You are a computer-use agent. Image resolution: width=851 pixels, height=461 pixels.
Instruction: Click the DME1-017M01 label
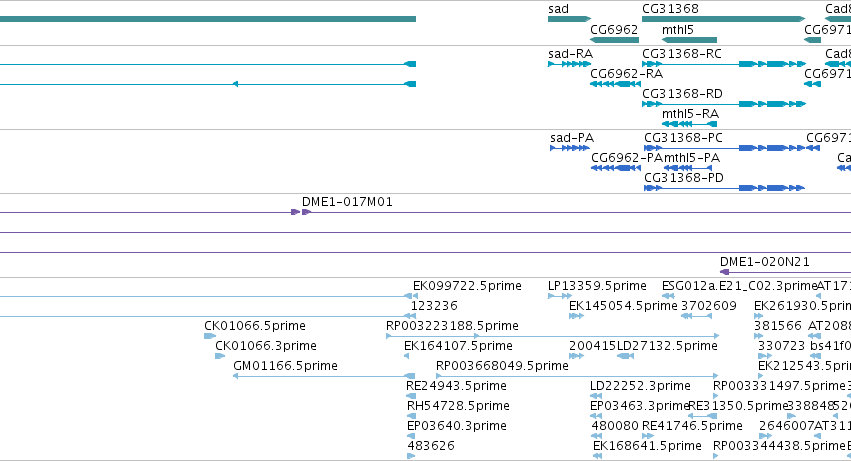[x=347, y=202]
